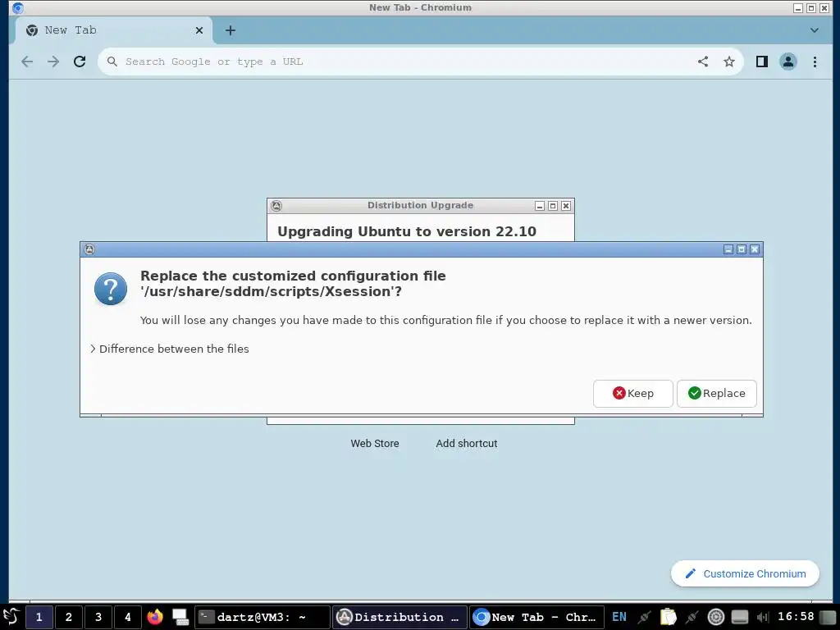The image size is (840, 630).
Task: Go forward in Chromium history
Action: pyautogui.click(x=53, y=62)
